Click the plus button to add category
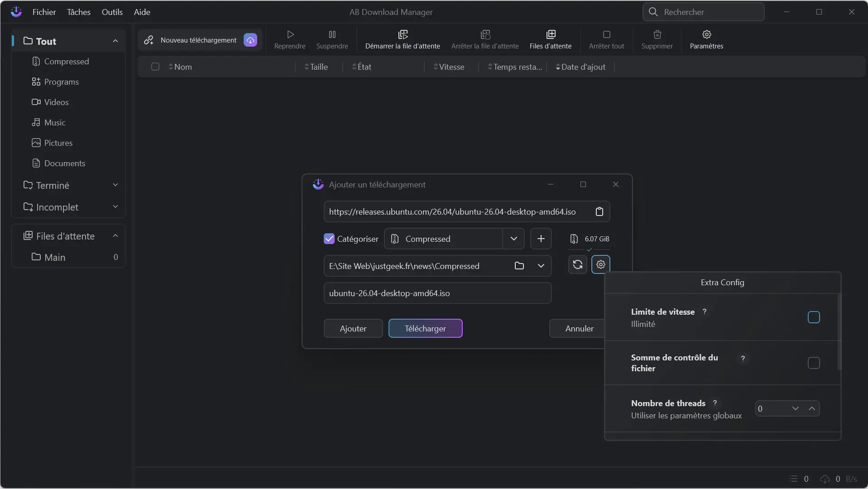This screenshot has height=489, width=868. pos(541,239)
